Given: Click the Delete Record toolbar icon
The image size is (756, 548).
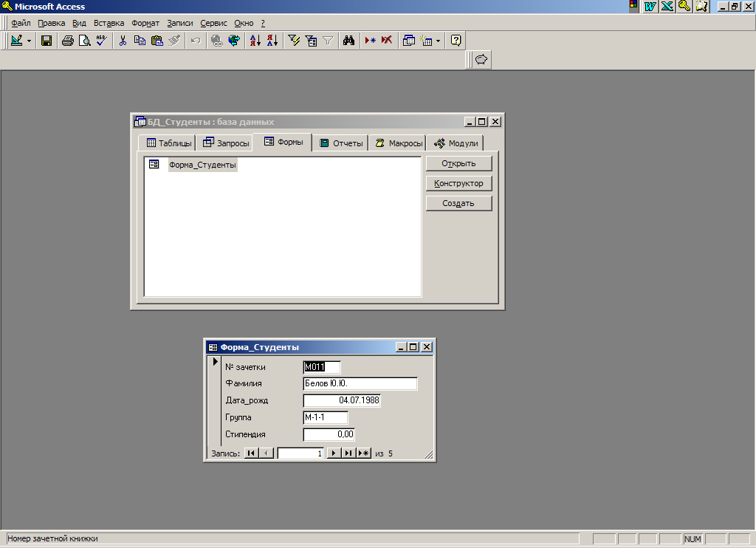Looking at the screenshot, I should click(x=387, y=41).
